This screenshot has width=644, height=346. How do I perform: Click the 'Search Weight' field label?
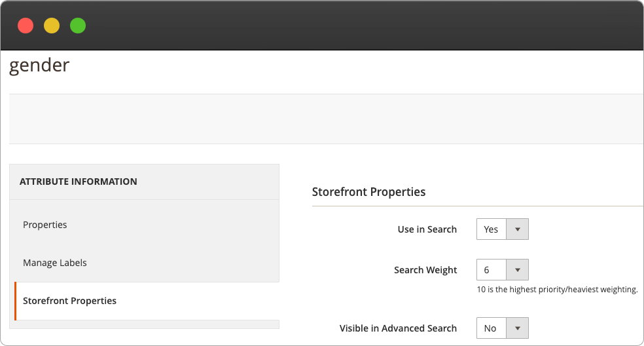click(425, 270)
